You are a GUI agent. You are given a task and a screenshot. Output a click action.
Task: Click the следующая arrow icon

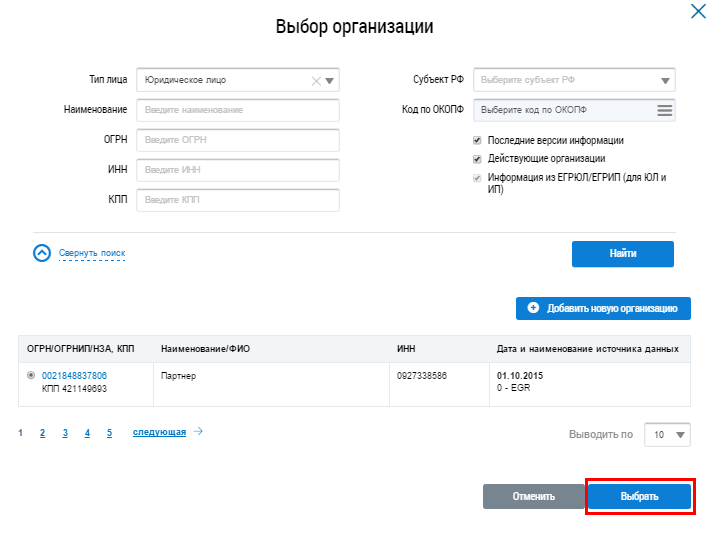click(198, 432)
